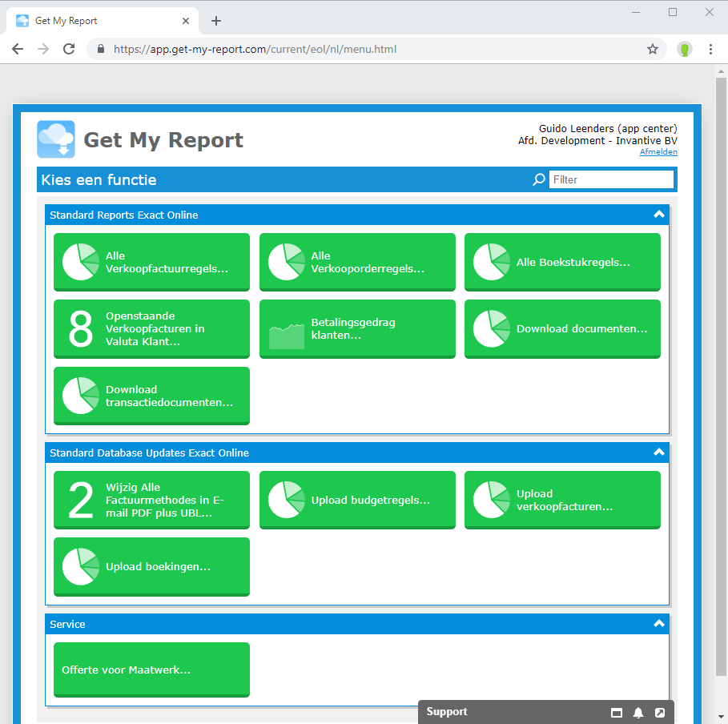This screenshot has width=728, height=724.
Task: Open a new browser tab
Action: click(x=216, y=21)
